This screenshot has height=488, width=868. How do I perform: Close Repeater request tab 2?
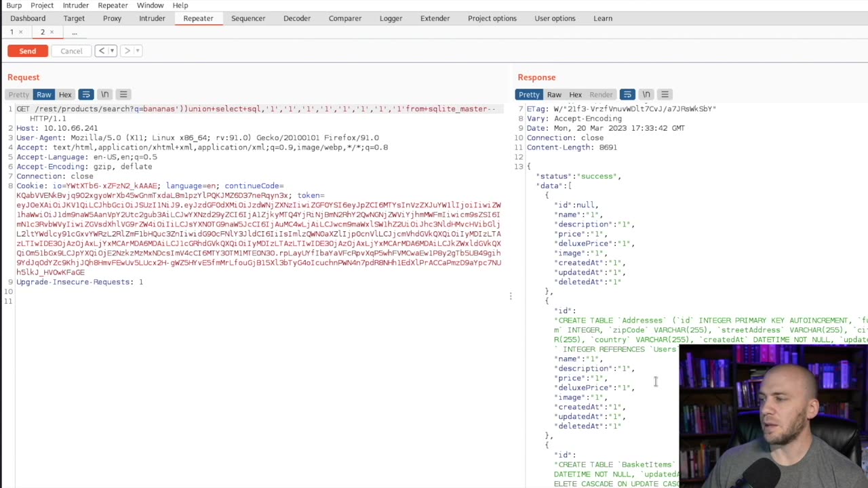52,32
